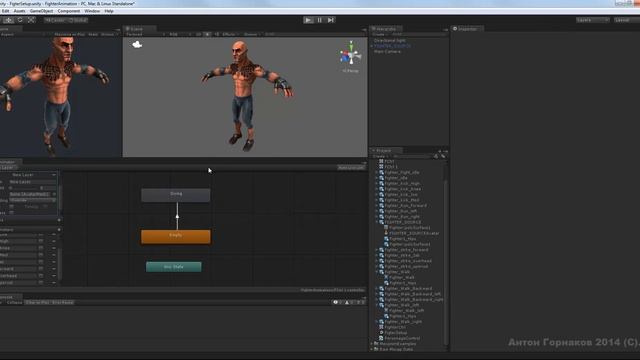Select the PersonageControl script asset
The height and width of the screenshot is (360, 640).
click(402, 338)
